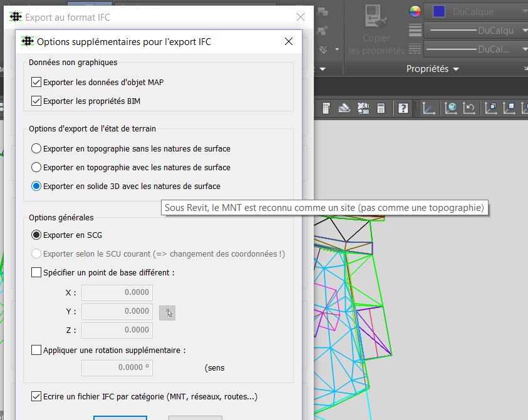Viewport: 528px width, 420px height.
Task: Click the linetype icon in Propriétés panel
Action: point(415,49)
